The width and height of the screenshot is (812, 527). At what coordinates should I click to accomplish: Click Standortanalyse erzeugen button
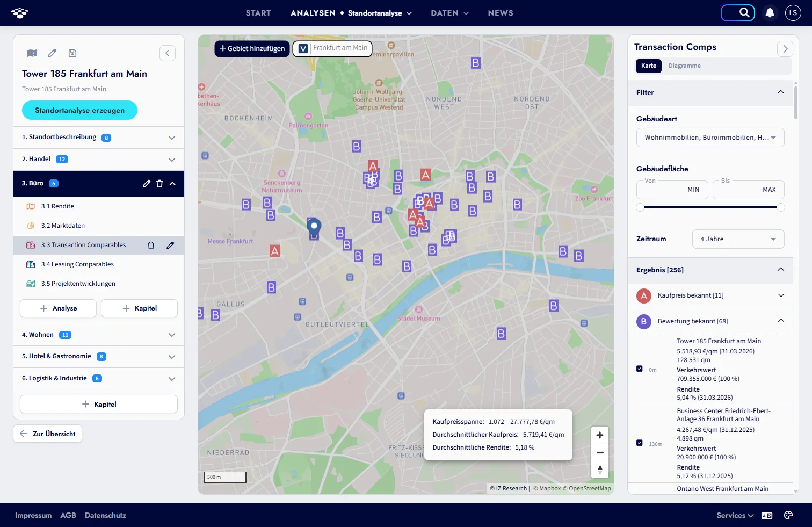pyautogui.click(x=79, y=110)
